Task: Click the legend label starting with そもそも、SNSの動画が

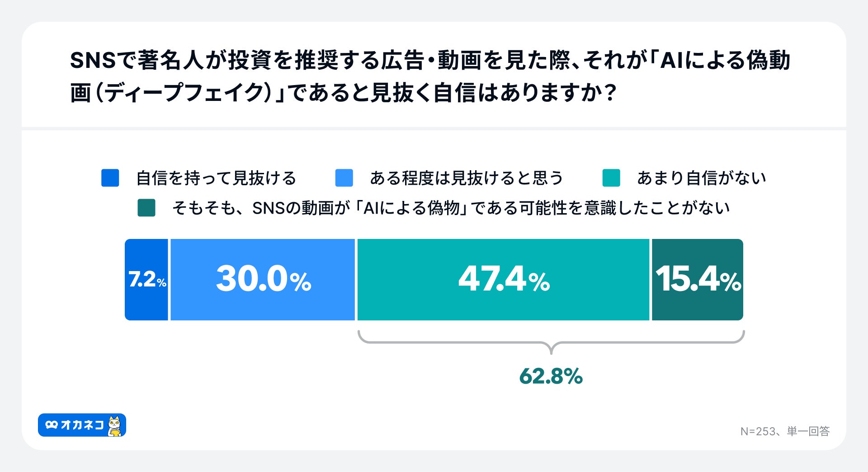Action: (x=451, y=208)
